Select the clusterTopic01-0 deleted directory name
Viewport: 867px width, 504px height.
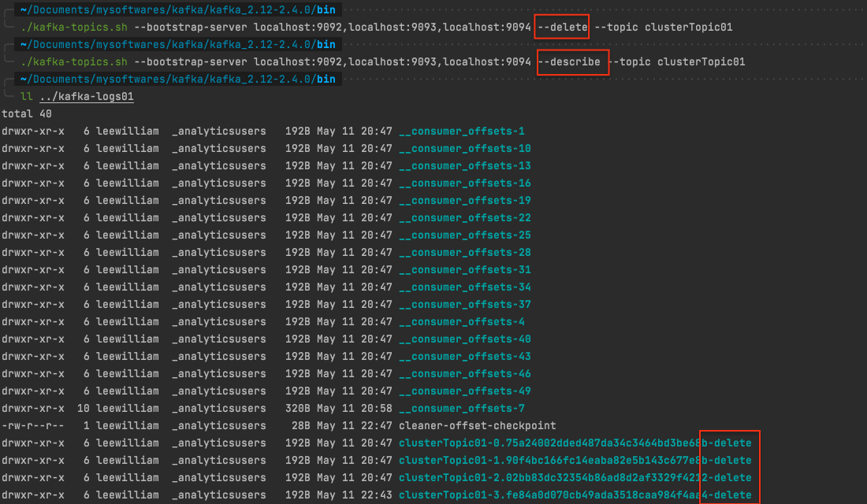pyautogui.click(x=575, y=443)
